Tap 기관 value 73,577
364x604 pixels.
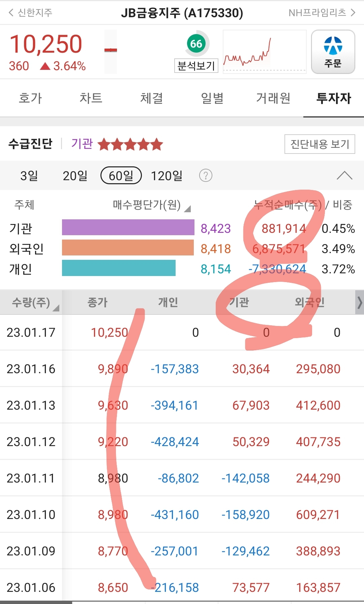(251, 587)
